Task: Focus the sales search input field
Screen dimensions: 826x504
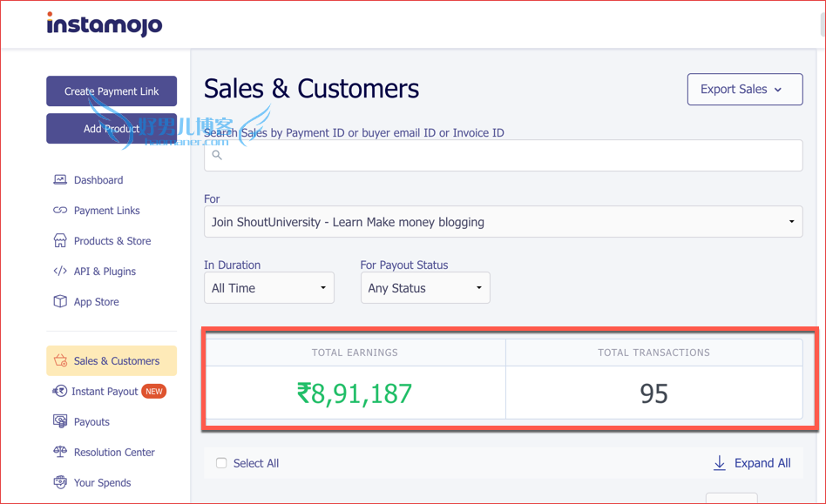Action: (503, 155)
